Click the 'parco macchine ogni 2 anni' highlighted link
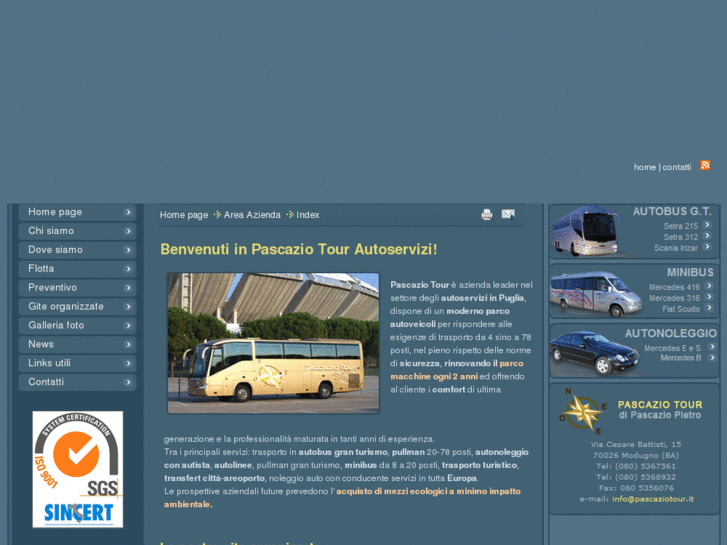 pyautogui.click(x=457, y=370)
